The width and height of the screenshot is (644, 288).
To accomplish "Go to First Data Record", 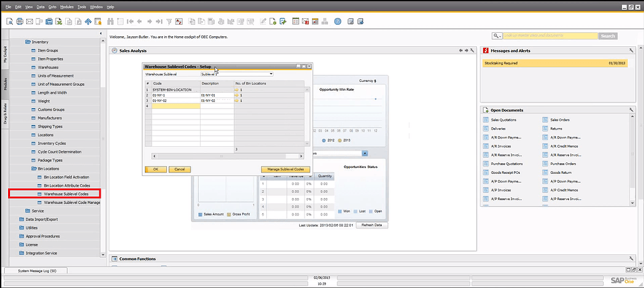I will pos(130,21).
